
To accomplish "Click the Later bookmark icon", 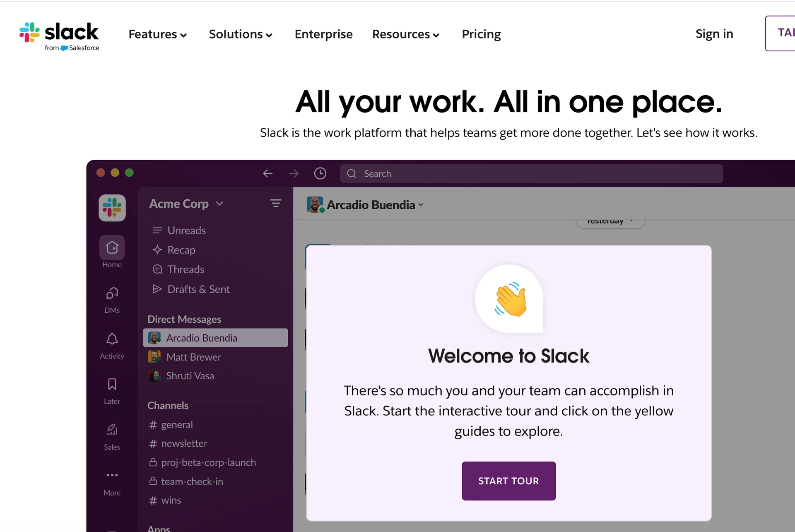I will coord(112,384).
